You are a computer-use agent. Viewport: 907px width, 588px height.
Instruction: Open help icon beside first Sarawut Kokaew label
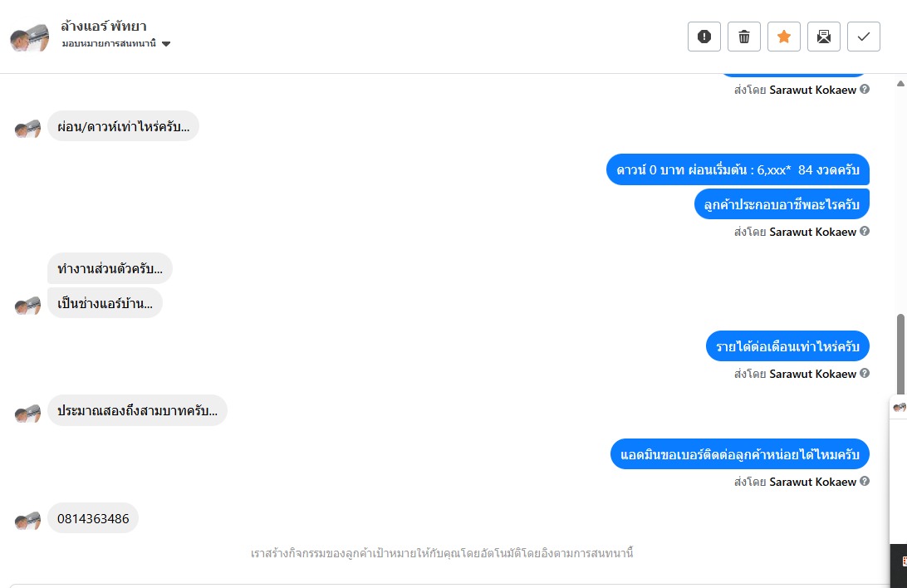tap(864, 89)
